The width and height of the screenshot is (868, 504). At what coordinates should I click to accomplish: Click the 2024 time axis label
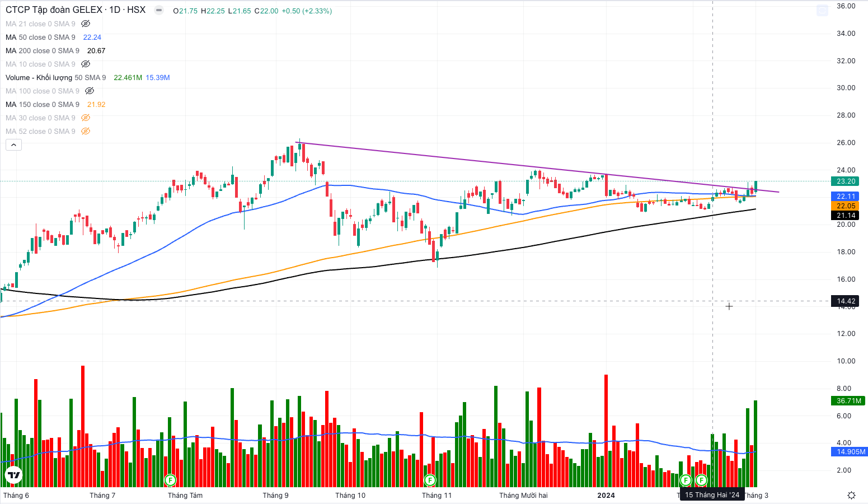(606, 495)
